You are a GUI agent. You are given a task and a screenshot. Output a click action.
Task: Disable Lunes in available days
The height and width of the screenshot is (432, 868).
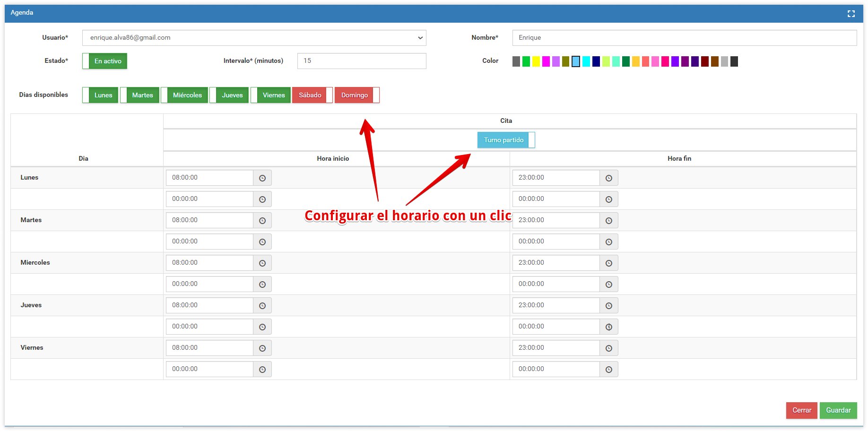(100, 95)
